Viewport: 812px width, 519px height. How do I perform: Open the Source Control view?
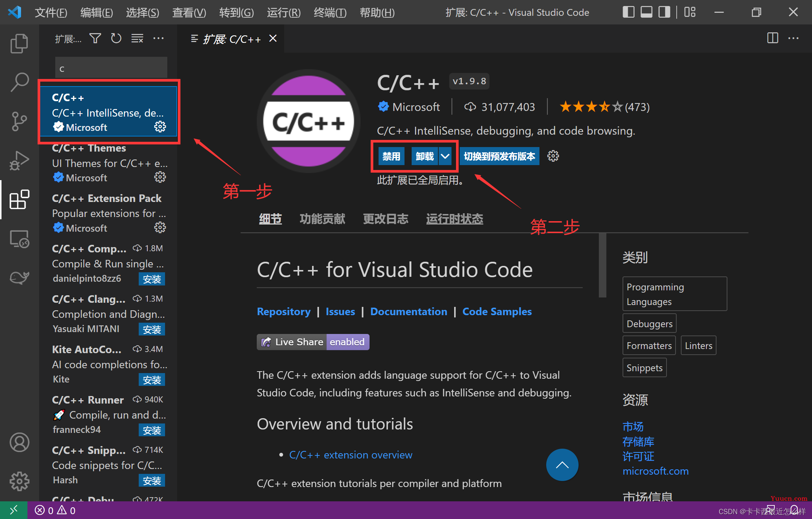coord(19,121)
